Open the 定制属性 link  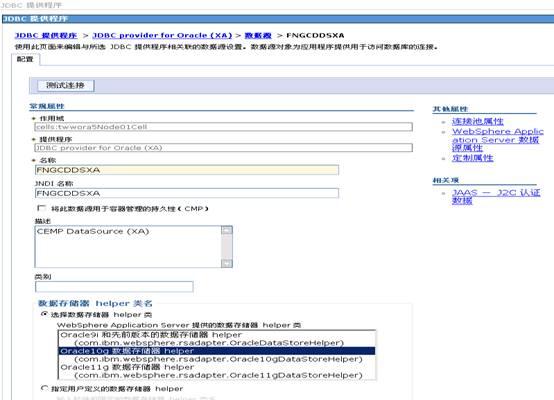pos(473,158)
